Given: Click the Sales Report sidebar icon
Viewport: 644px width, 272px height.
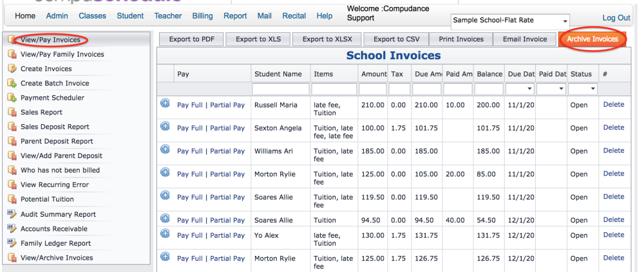Looking at the screenshot, I should (12, 112).
